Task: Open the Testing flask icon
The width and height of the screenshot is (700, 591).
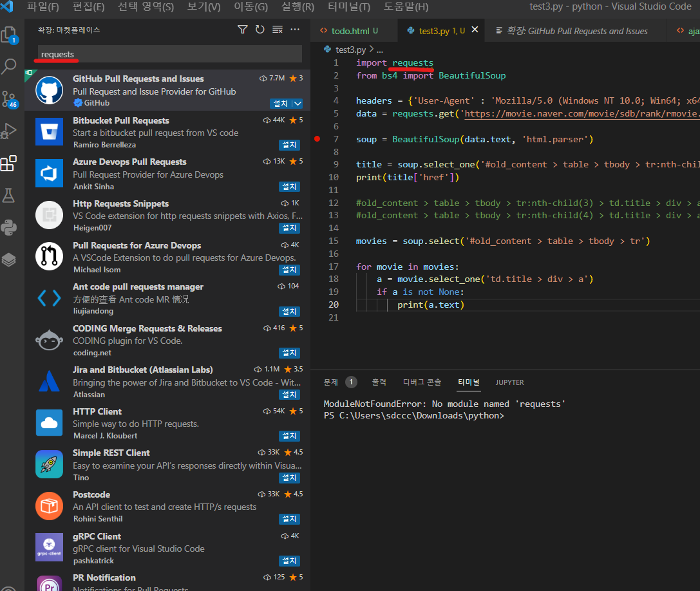Action: click(x=9, y=196)
